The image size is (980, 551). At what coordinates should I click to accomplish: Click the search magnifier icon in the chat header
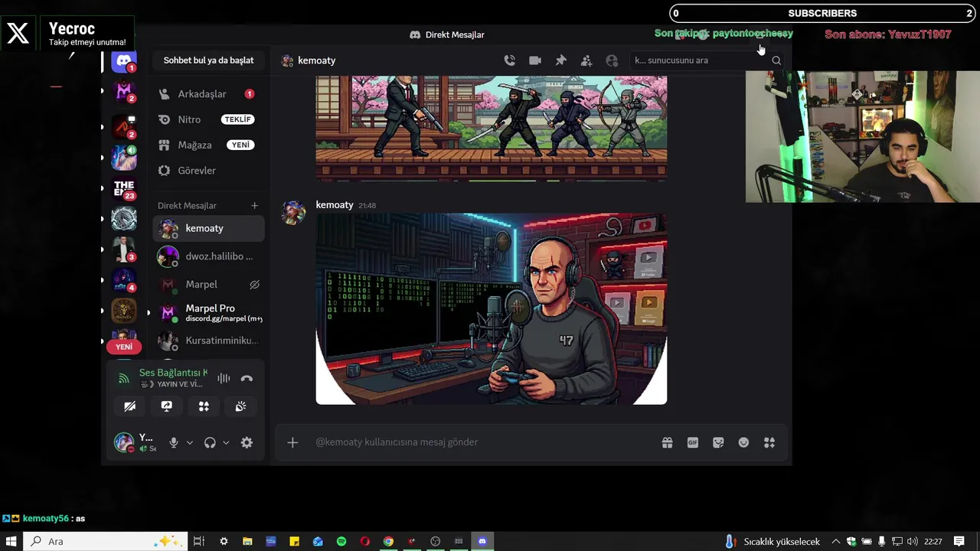[776, 60]
